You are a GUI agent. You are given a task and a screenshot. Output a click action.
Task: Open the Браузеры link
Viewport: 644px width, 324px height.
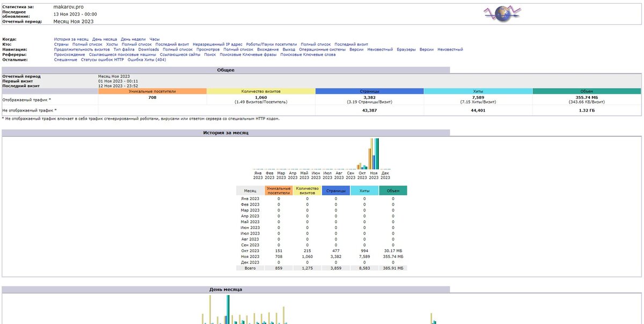click(x=406, y=49)
